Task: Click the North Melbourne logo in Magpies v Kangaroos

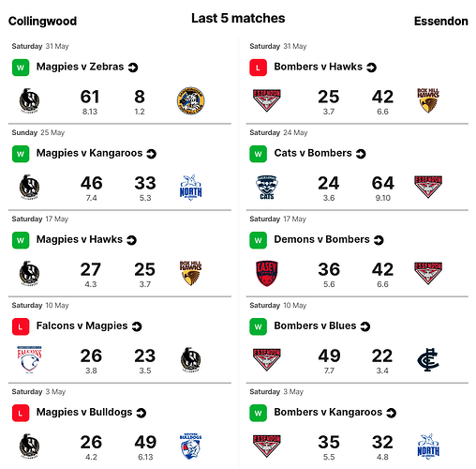Action: [190, 187]
